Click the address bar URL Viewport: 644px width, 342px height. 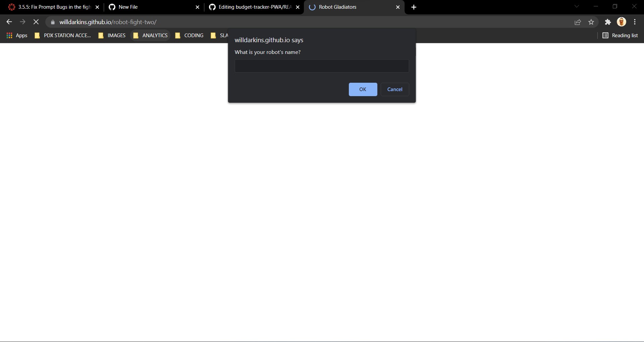[x=108, y=22]
